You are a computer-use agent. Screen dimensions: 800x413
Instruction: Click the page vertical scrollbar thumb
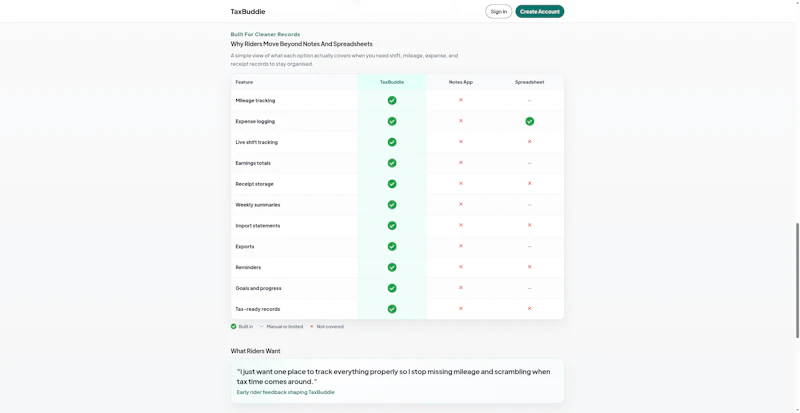point(797,280)
